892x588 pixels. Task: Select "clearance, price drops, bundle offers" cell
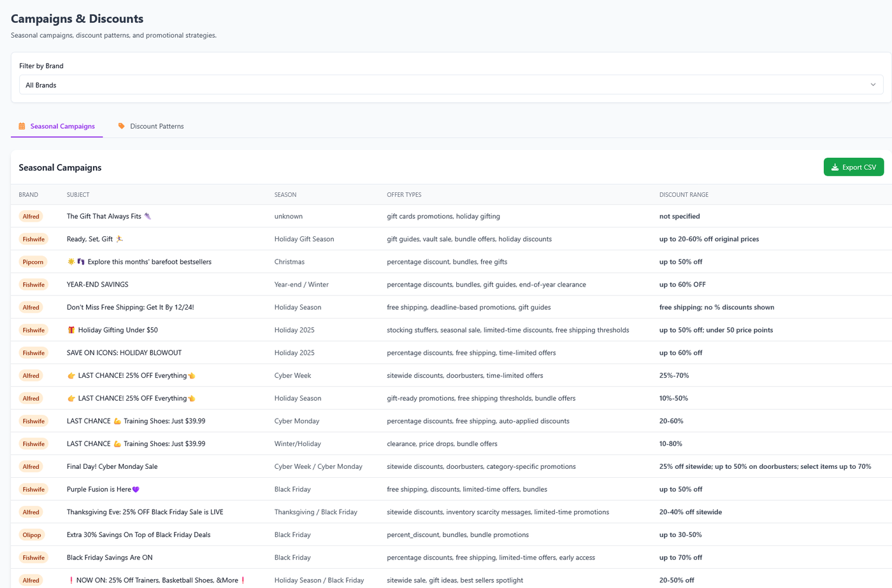(442, 444)
